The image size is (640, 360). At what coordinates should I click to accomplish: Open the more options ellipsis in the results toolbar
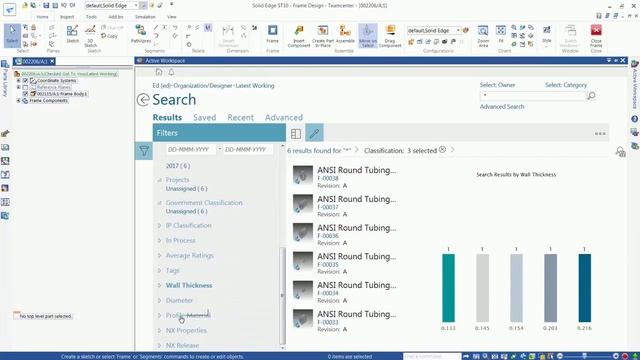(x=600, y=133)
